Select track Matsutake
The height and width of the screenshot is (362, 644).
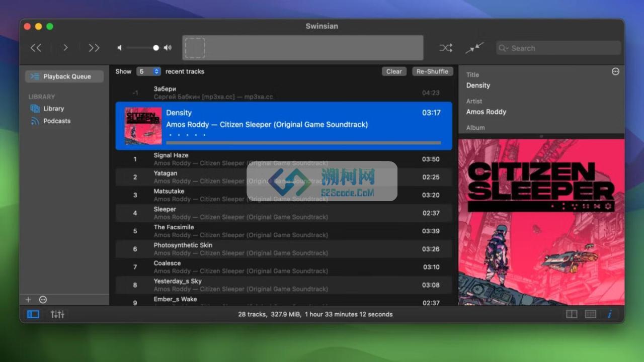coord(284,195)
